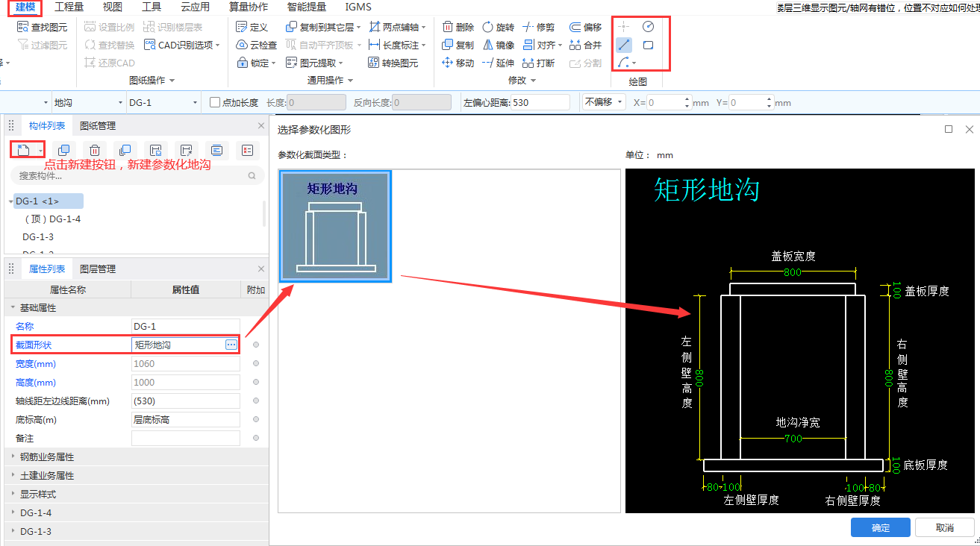980x546 pixels.
Task: Increase the X offset stepper value
Action: click(x=687, y=99)
